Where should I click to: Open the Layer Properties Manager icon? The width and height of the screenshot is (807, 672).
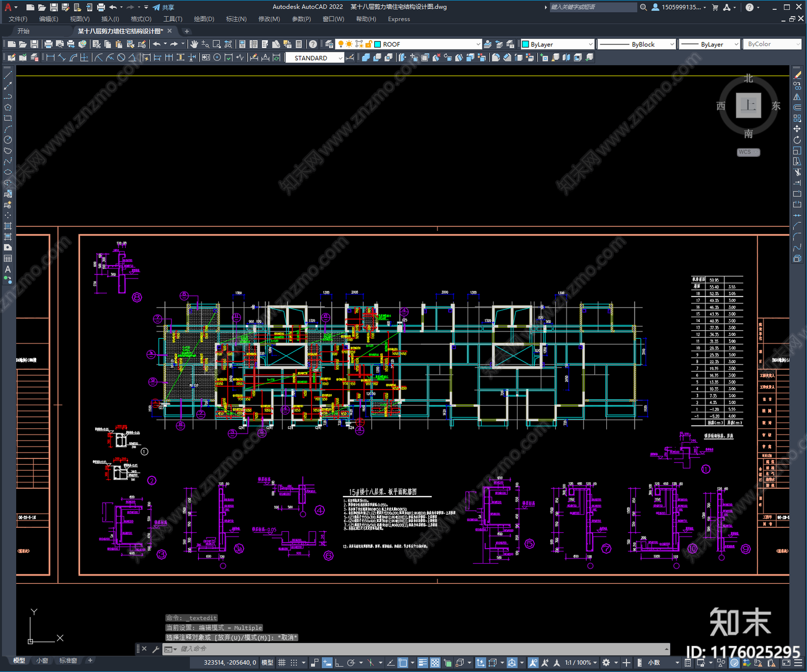[x=329, y=44]
